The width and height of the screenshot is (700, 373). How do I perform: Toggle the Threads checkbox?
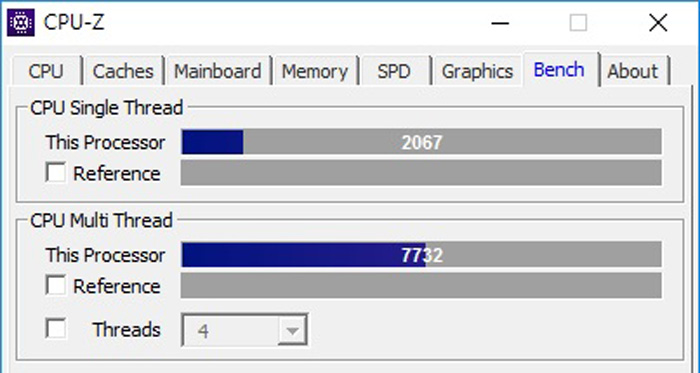click(56, 329)
